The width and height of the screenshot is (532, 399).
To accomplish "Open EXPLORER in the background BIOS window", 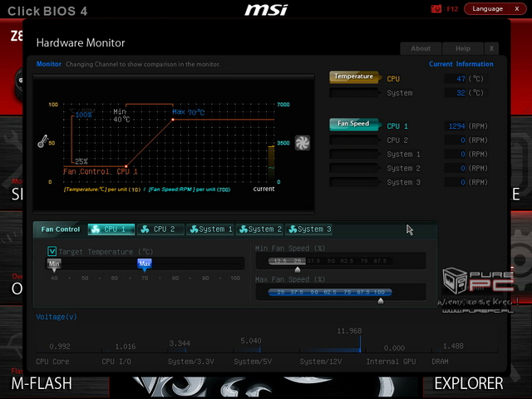I will point(469,383).
